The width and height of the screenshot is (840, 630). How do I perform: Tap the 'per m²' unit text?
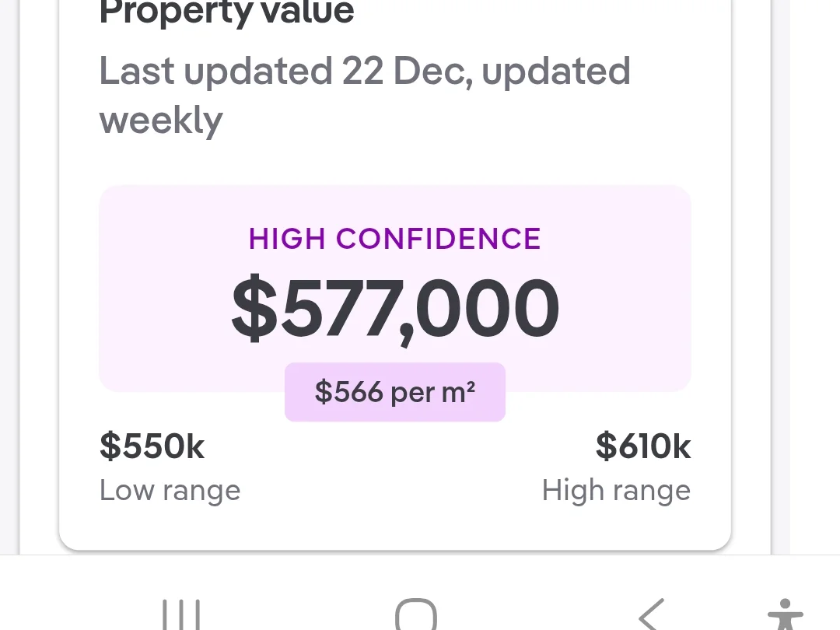coord(432,392)
